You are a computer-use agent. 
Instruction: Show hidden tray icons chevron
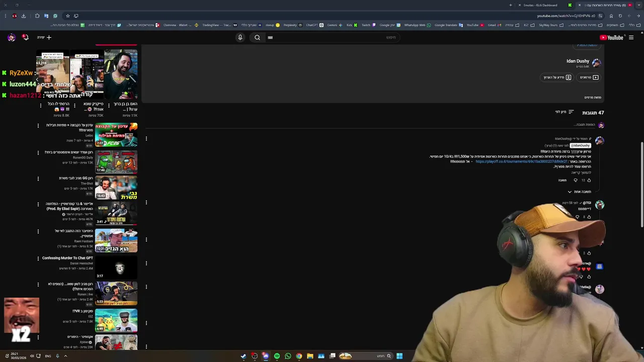[65, 356]
